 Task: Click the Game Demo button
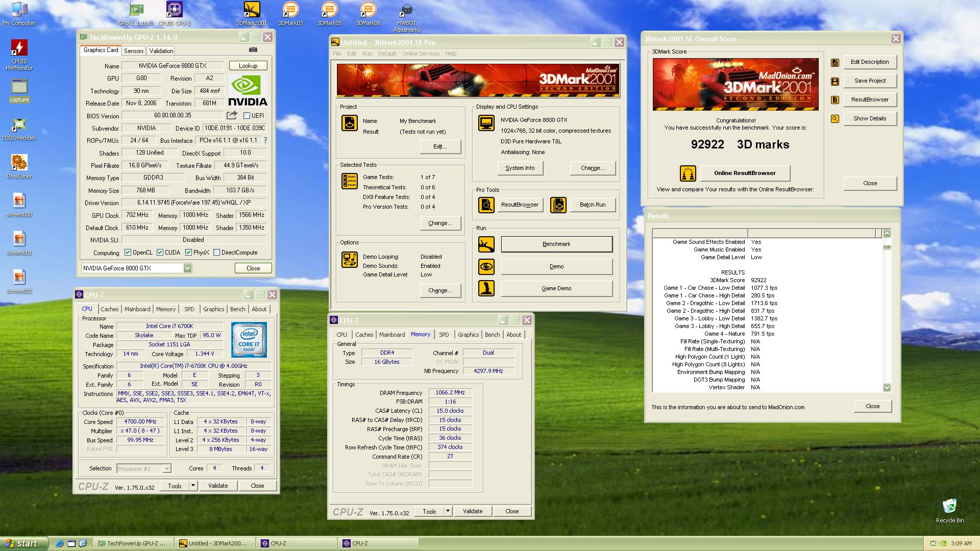tap(556, 288)
